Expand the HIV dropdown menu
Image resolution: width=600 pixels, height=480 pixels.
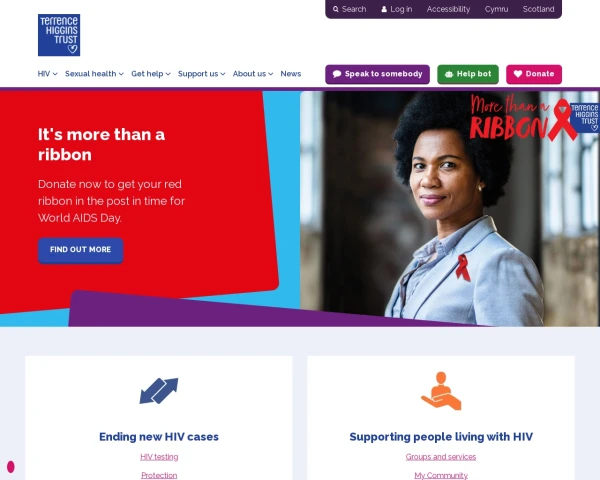click(x=47, y=74)
